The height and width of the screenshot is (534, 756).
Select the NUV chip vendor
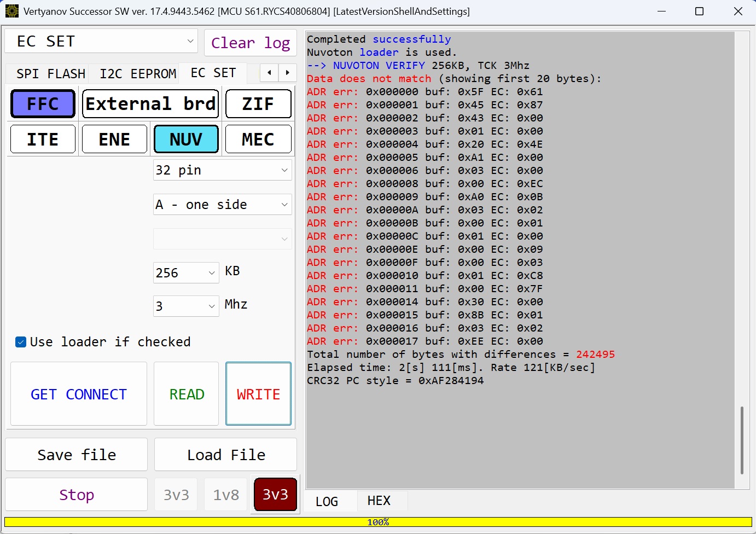click(x=186, y=140)
